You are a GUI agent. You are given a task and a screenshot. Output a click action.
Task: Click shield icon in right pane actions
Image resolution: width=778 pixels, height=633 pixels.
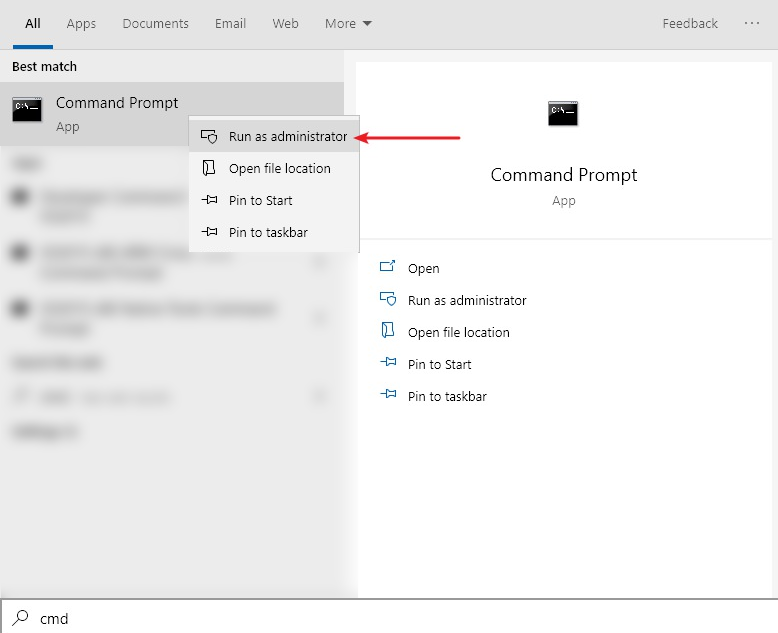point(388,299)
